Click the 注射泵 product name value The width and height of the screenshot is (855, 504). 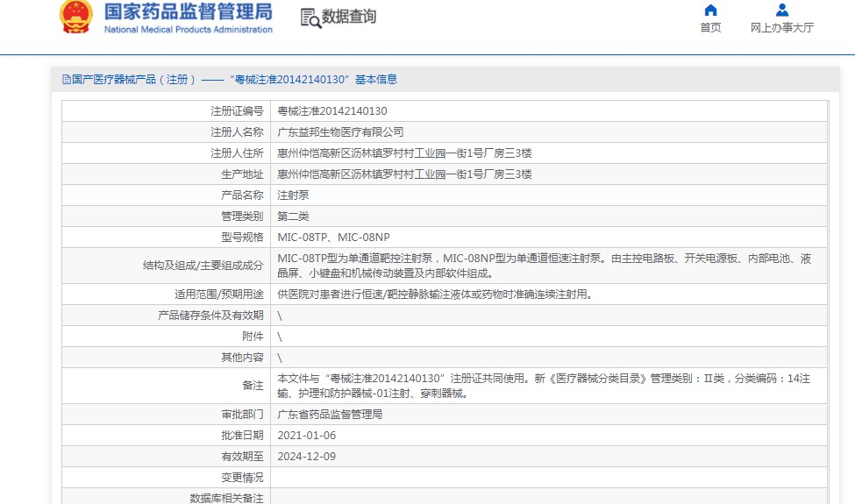coord(293,195)
